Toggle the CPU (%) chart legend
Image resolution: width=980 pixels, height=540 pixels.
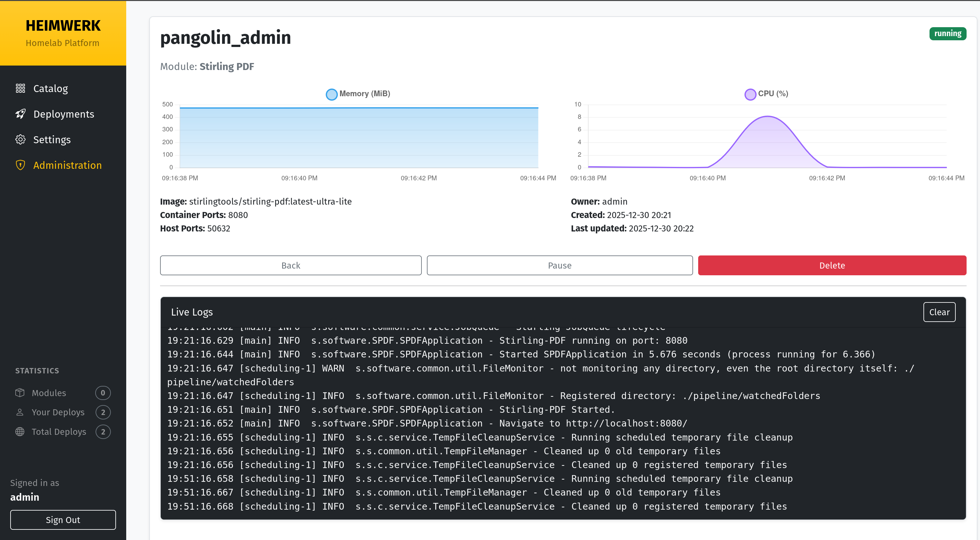(766, 94)
